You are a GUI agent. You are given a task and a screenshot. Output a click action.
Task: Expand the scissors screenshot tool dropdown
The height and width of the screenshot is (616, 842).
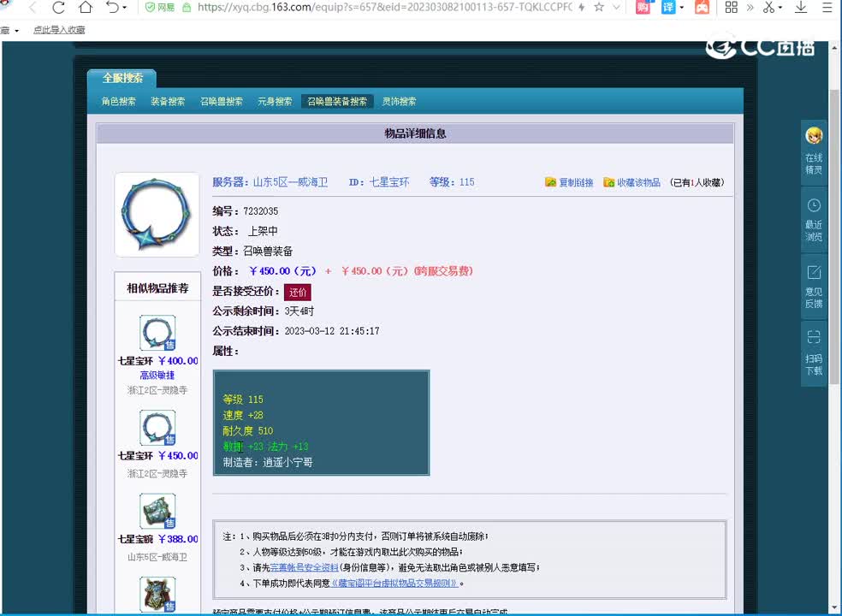coord(780,8)
